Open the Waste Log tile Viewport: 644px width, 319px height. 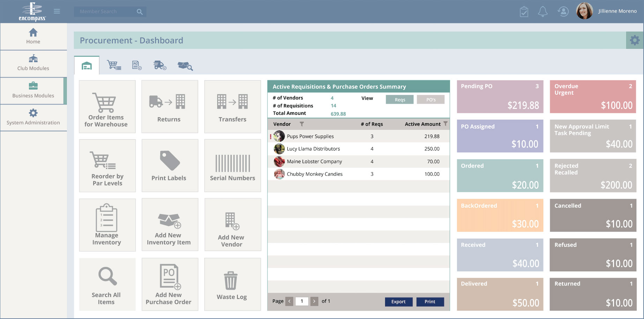pos(232,284)
